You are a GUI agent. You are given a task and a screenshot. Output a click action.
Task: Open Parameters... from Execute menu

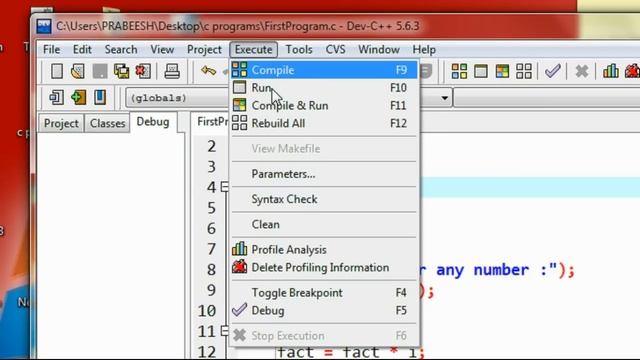pyautogui.click(x=324, y=174)
